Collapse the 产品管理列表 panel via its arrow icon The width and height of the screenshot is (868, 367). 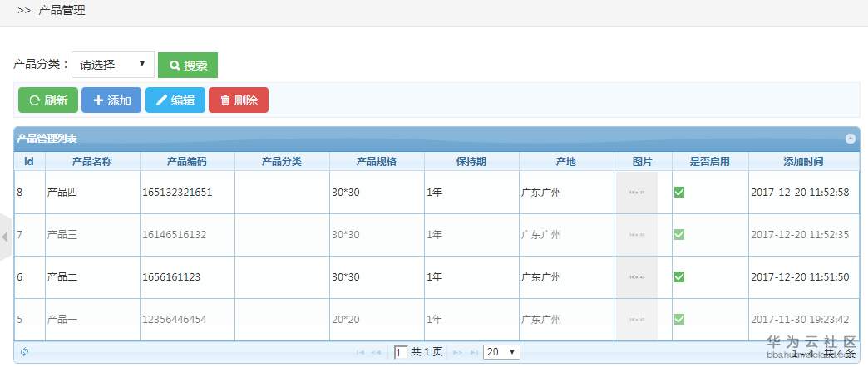point(851,139)
